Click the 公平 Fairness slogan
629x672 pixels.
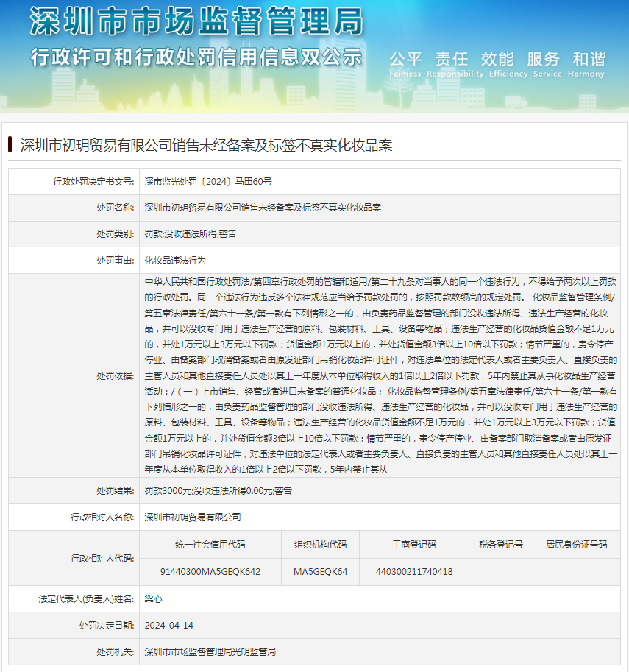point(405,64)
